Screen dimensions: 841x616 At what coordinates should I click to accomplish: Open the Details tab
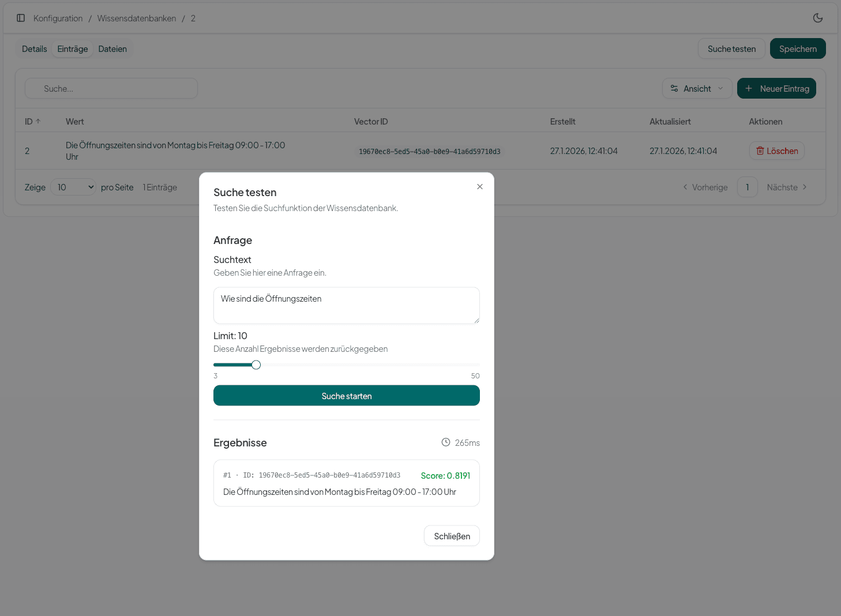35,49
